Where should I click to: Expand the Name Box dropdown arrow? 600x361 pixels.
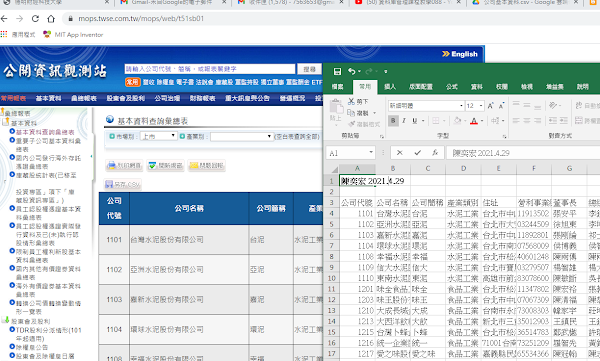[x=371, y=153]
